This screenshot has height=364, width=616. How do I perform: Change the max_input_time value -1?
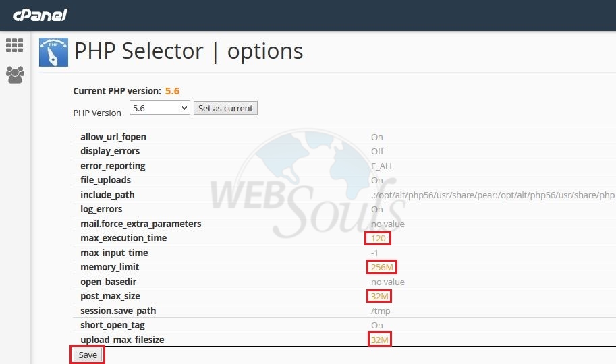click(374, 253)
